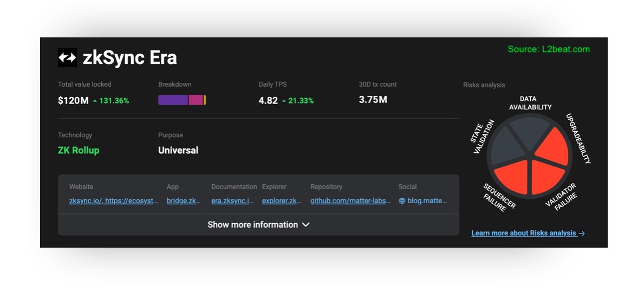Select the yellow segment of Breakdown bar

pos(205,100)
